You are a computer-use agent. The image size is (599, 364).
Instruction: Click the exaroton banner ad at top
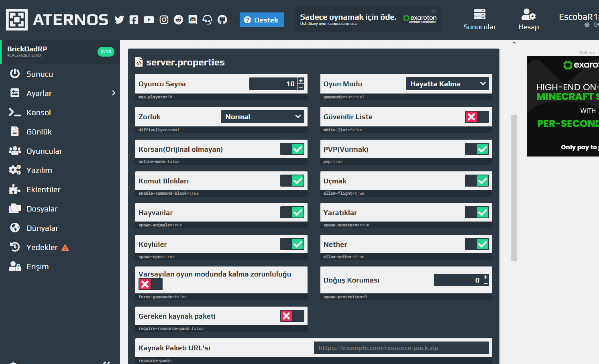click(x=368, y=20)
